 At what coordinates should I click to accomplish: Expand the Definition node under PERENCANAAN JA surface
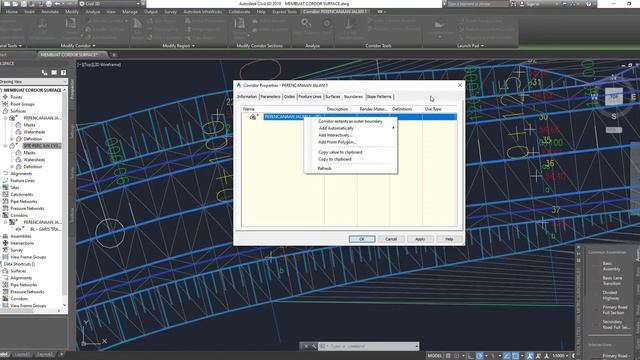click(12, 139)
